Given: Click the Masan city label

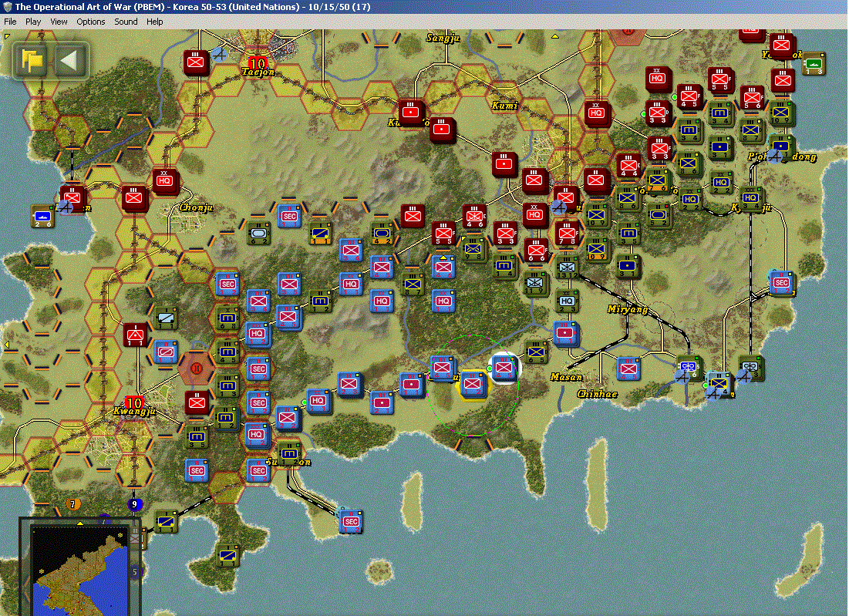Looking at the screenshot, I should point(566,377).
